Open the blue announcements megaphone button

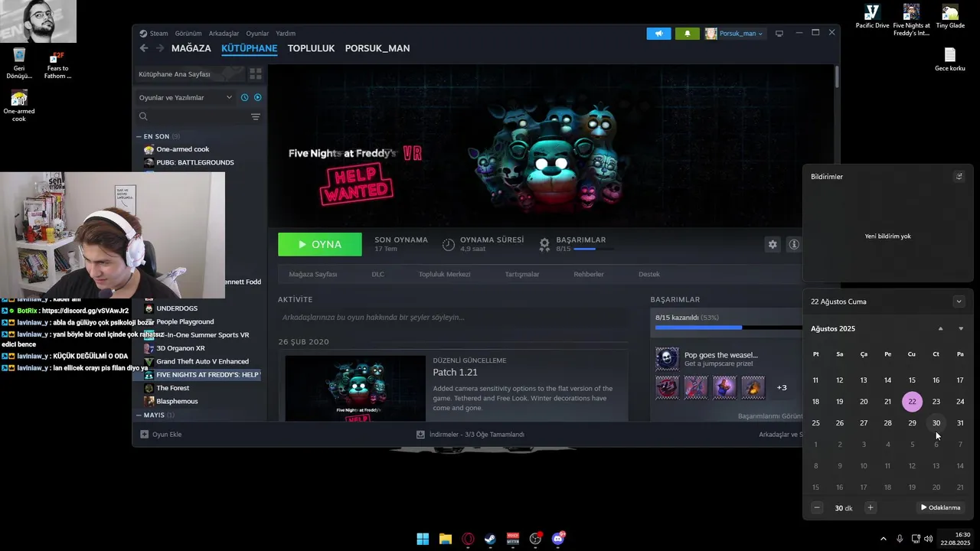point(658,34)
